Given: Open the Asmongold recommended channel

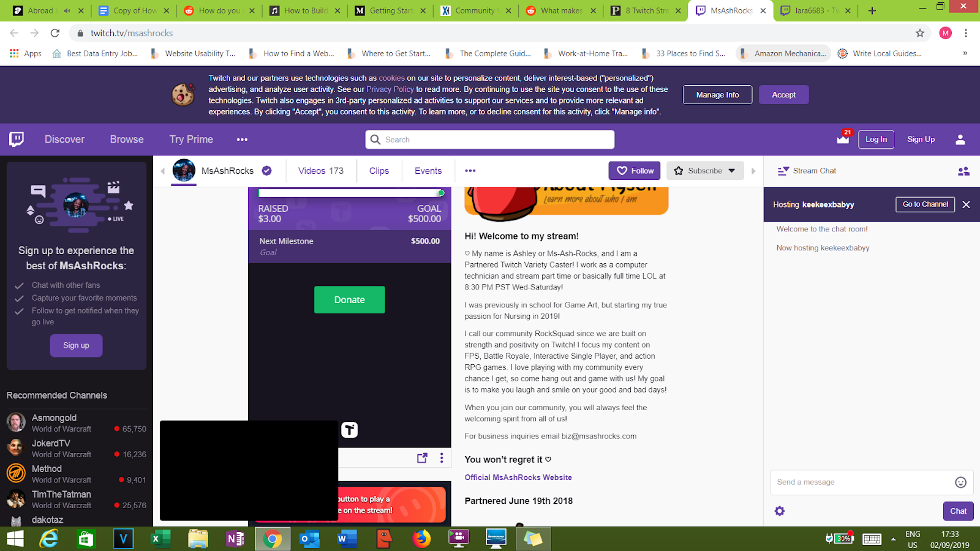Looking at the screenshot, I should tap(77, 423).
